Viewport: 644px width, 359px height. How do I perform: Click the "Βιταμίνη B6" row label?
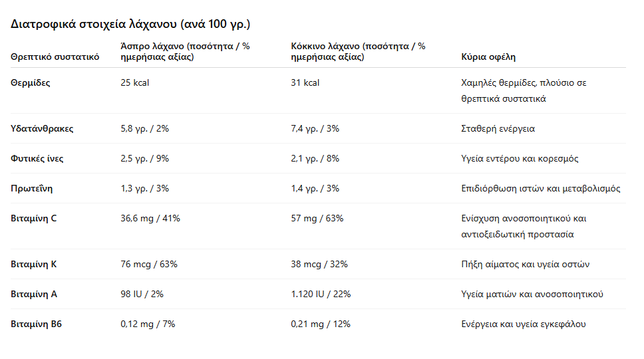pos(37,324)
